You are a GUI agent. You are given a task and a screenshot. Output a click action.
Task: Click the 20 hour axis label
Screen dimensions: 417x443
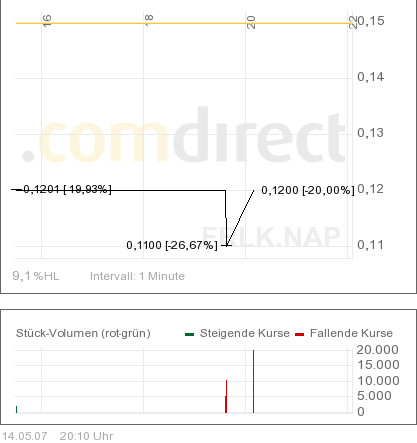point(251,22)
